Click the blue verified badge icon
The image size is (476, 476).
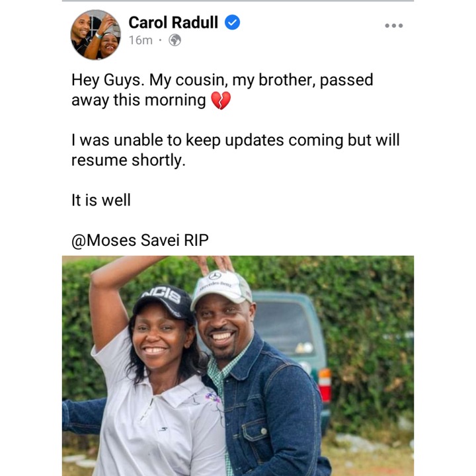click(x=232, y=22)
